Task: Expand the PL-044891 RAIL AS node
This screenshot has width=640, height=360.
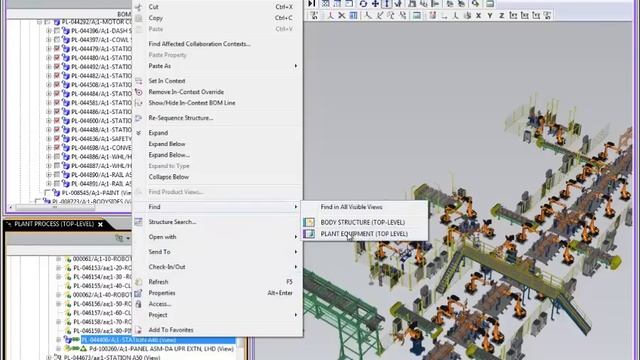Action: 48,184
